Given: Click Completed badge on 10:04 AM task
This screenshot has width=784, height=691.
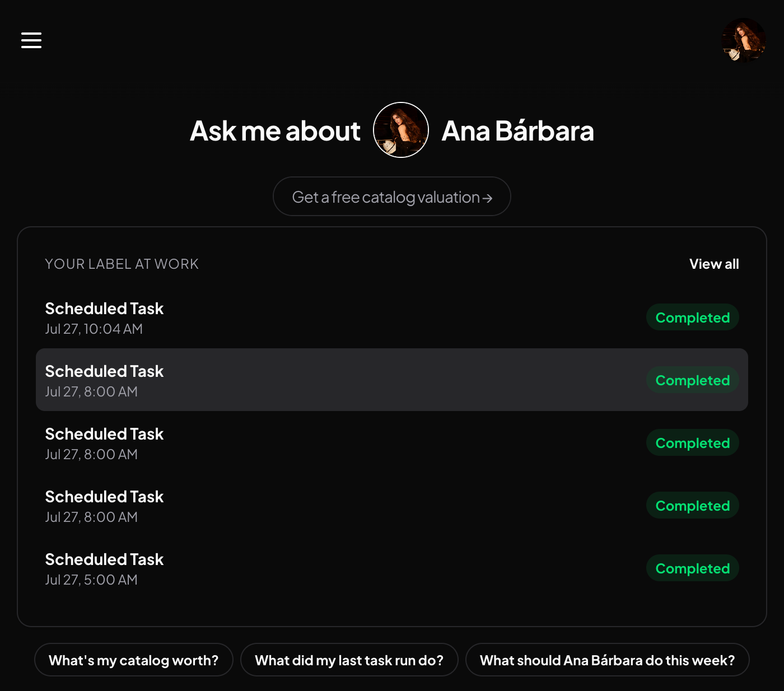Looking at the screenshot, I should pyautogui.click(x=693, y=318).
